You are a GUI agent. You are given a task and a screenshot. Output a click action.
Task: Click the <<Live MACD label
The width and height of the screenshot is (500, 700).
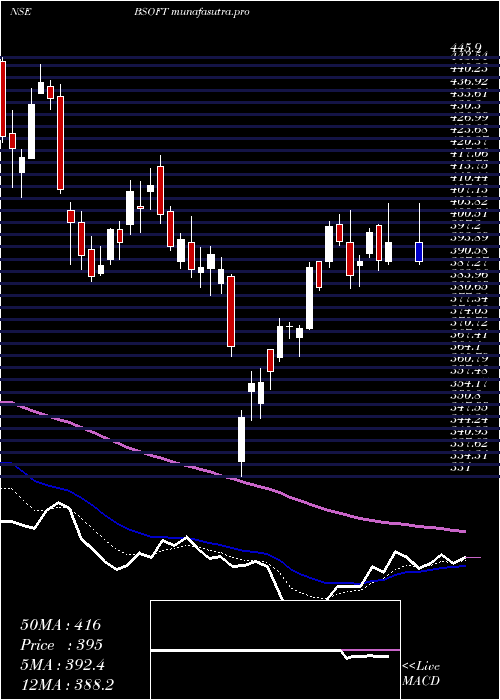421,674
